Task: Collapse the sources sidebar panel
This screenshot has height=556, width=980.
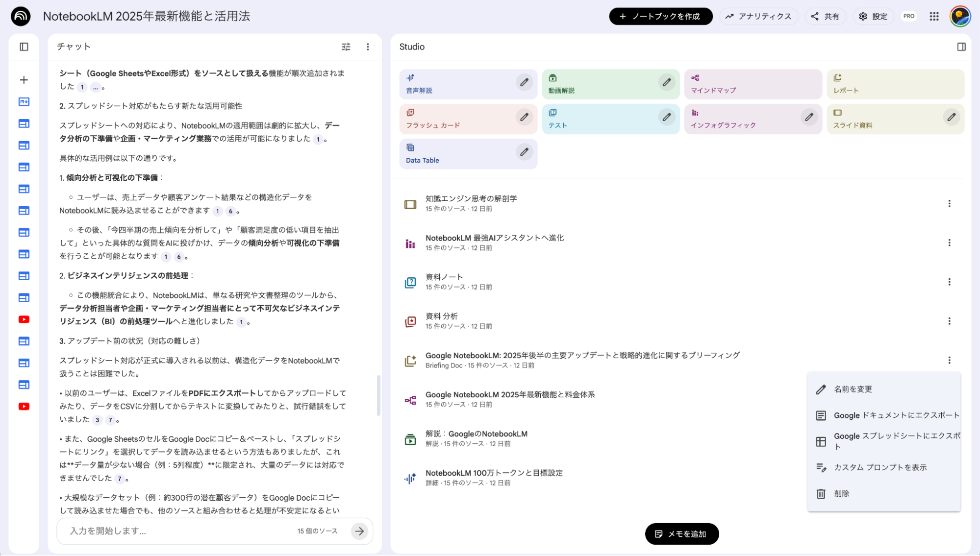Action: (x=23, y=46)
